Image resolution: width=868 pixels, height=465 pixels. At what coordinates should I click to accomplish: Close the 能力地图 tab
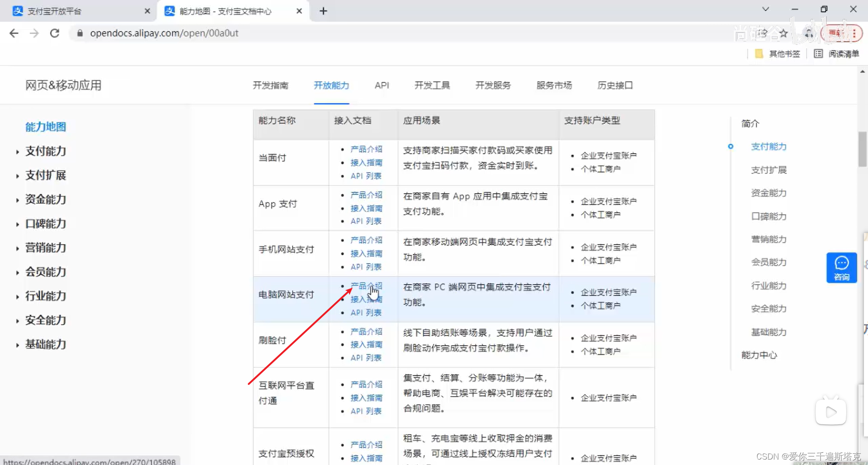[299, 11]
